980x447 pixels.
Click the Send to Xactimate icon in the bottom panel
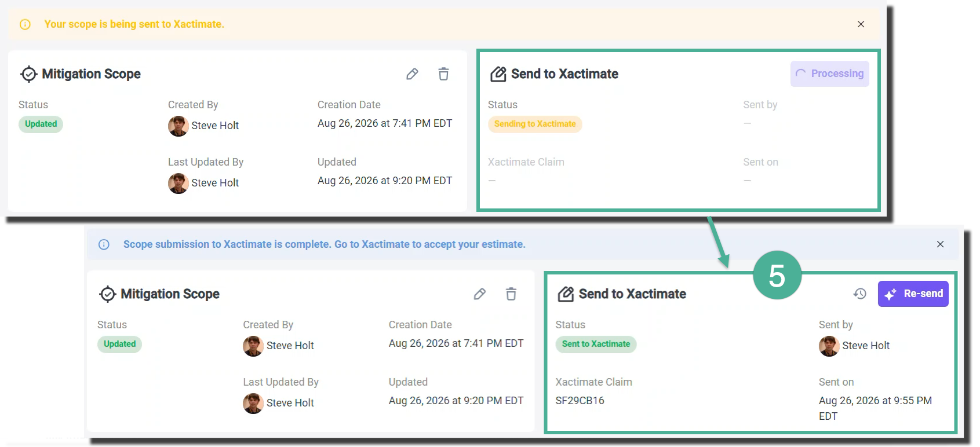pyautogui.click(x=566, y=294)
